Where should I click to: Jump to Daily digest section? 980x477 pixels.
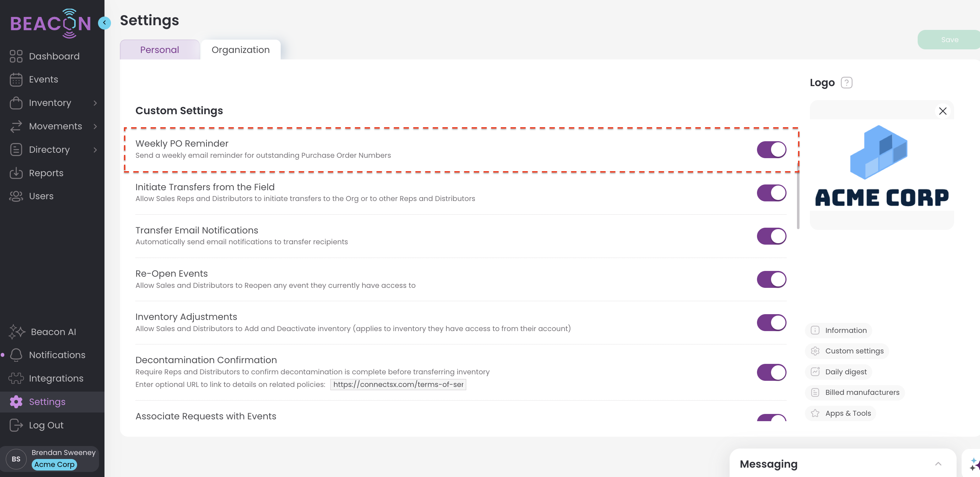point(845,372)
